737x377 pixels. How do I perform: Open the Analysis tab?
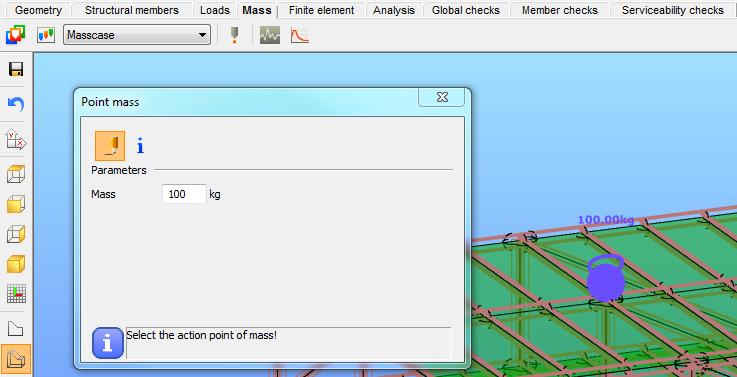pos(394,10)
